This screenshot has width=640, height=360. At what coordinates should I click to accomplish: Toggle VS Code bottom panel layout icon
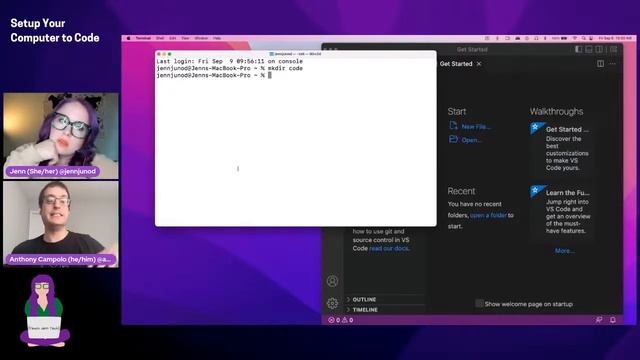click(x=589, y=49)
